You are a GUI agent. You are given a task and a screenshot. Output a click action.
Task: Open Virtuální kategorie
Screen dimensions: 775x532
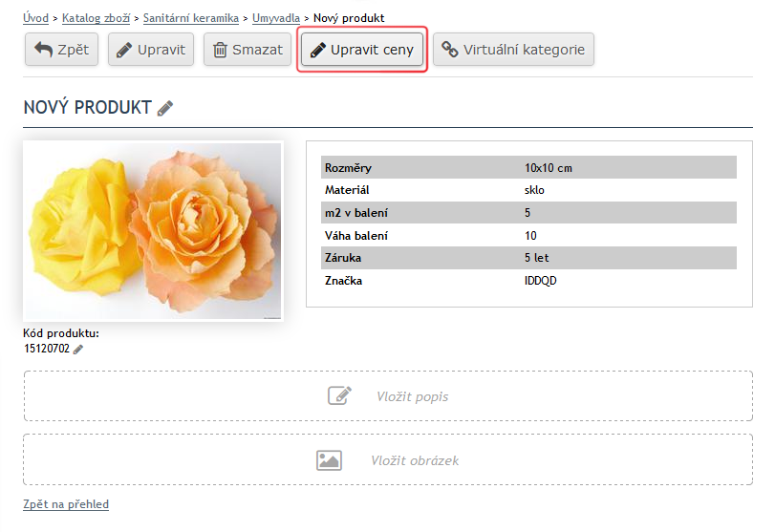pos(513,50)
